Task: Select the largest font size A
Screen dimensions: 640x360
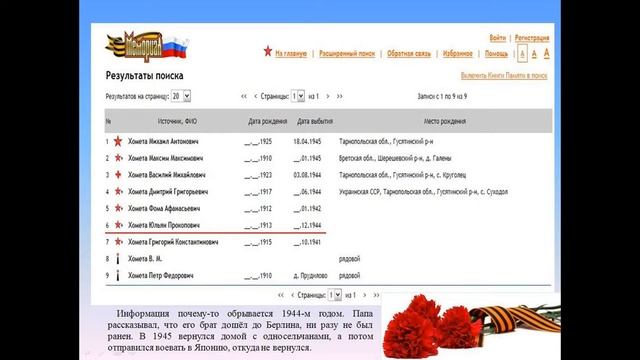Action: [x=546, y=53]
